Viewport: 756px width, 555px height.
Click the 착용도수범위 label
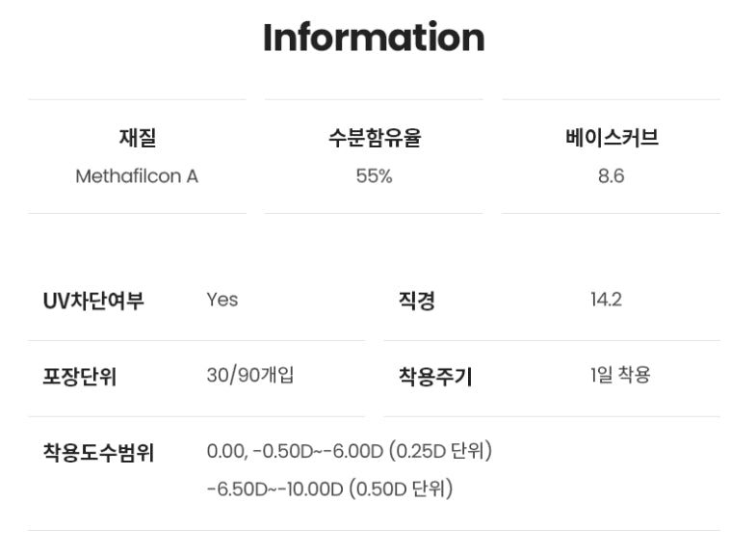[x=98, y=452]
